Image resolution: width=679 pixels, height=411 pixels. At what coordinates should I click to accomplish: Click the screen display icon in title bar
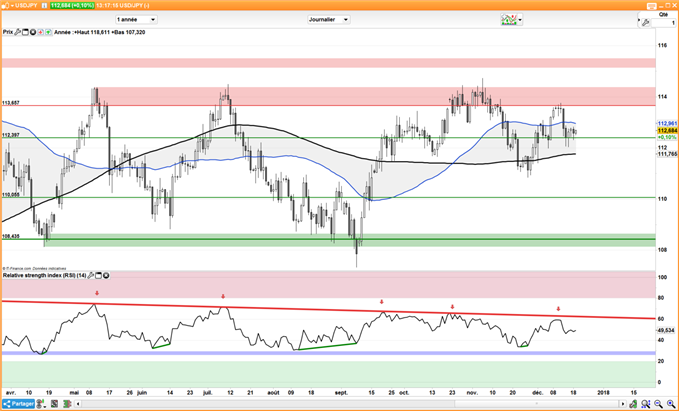click(x=651, y=6)
